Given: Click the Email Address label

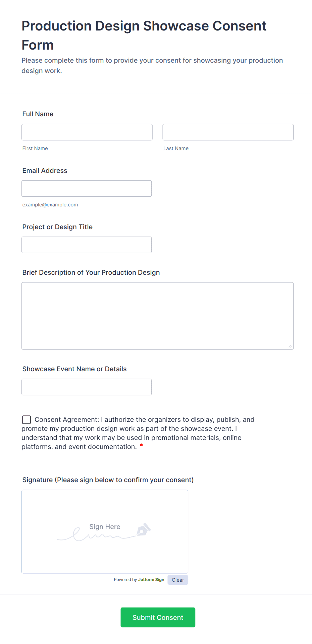Looking at the screenshot, I should [x=45, y=171].
